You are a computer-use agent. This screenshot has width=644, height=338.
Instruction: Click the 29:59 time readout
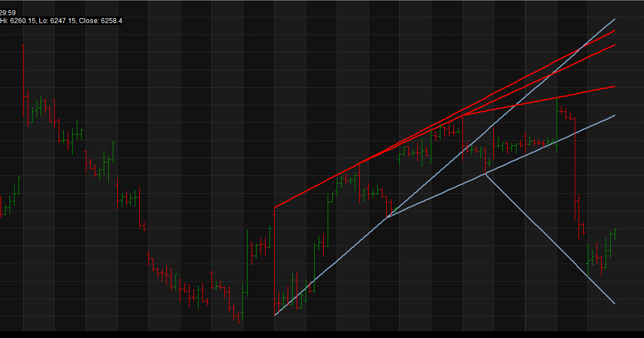pos(8,13)
